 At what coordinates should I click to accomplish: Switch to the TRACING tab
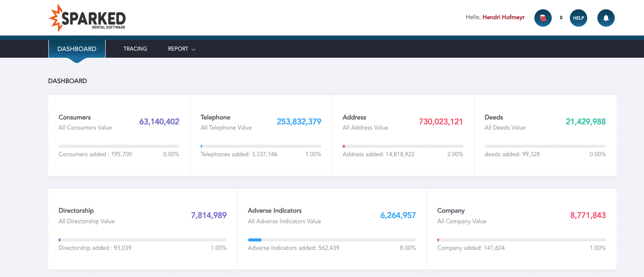[135, 48]
